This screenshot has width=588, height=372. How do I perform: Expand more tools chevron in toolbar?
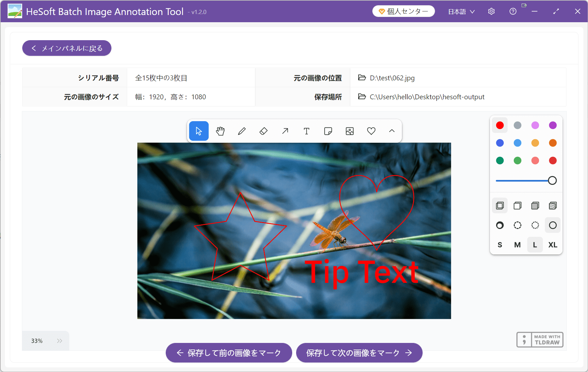pos(392,131)
